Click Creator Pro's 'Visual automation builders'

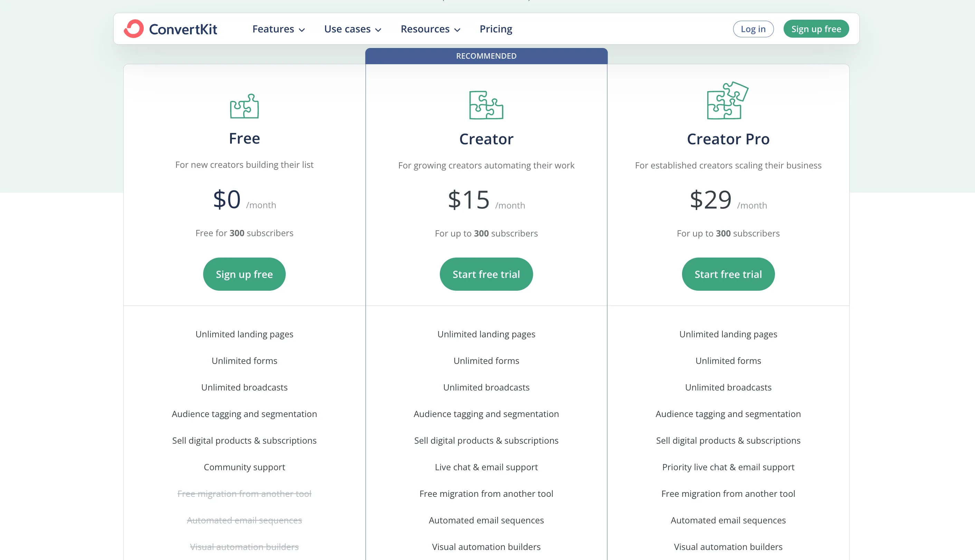point(728,547)
